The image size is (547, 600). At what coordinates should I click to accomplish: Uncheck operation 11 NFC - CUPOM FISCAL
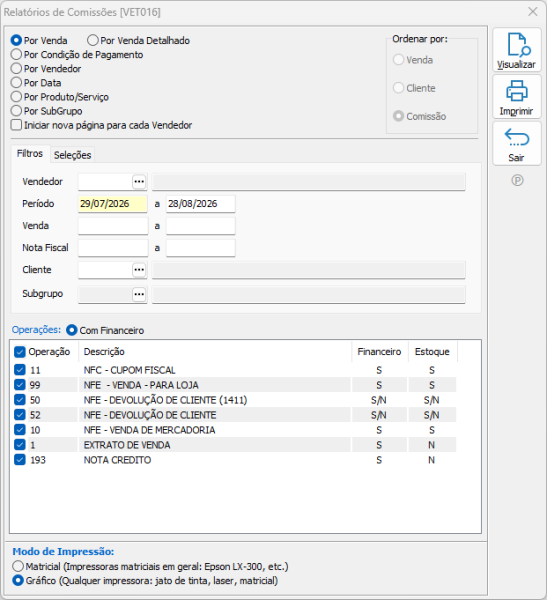[20, 370]
